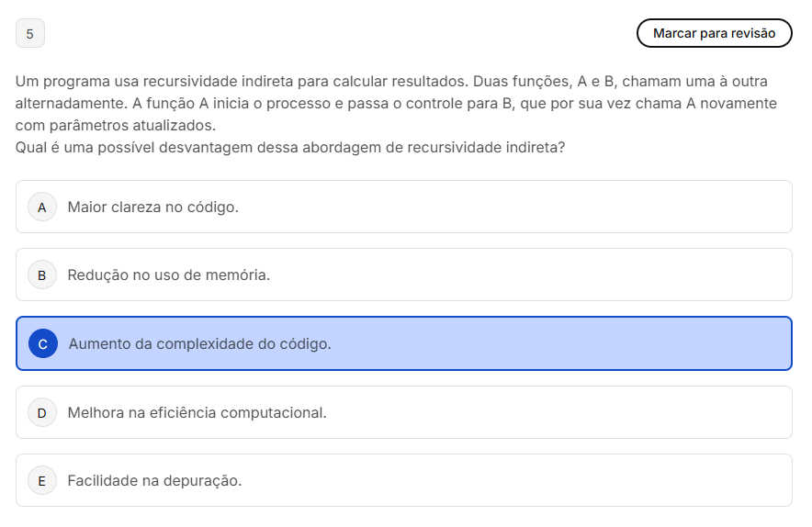This screenshot has height=527, width=812.
Task: Click the question number 5 badge
Action: coord(30,34)
